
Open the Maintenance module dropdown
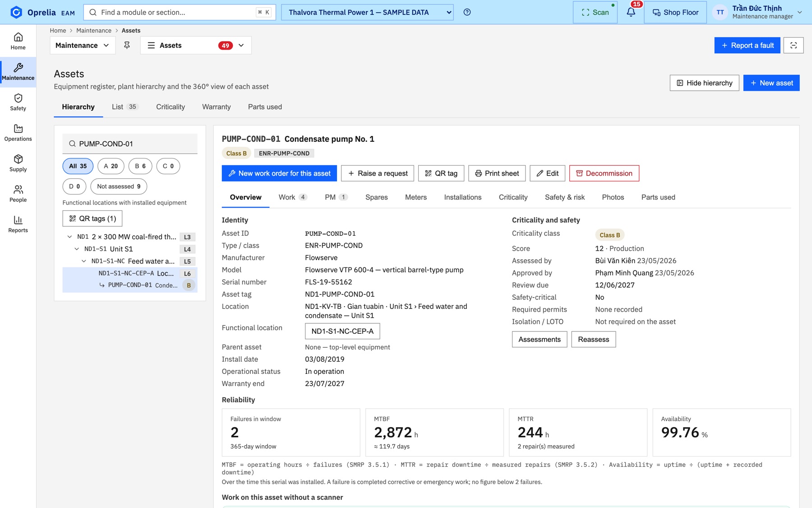click(x=83, y=45)
